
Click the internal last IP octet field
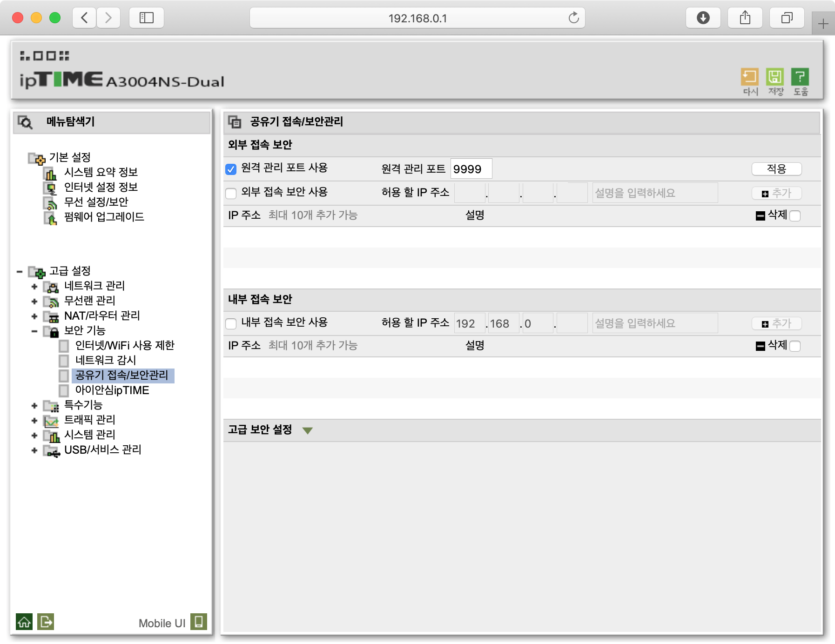coord(572,323)
